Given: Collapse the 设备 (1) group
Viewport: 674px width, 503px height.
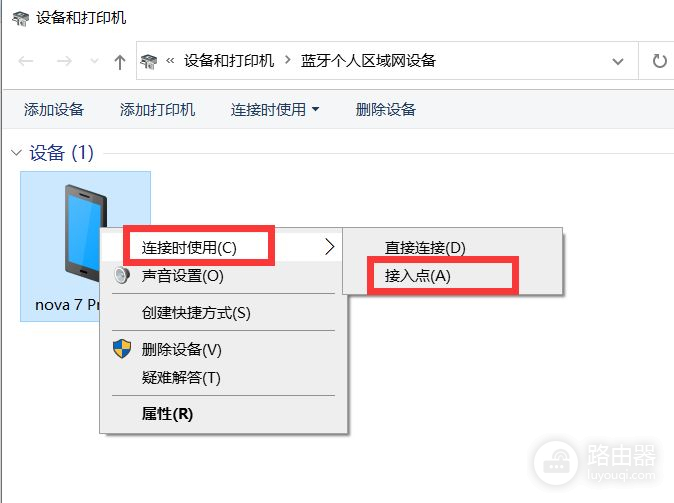Looking at the screenshot, I should coord(16,153).
